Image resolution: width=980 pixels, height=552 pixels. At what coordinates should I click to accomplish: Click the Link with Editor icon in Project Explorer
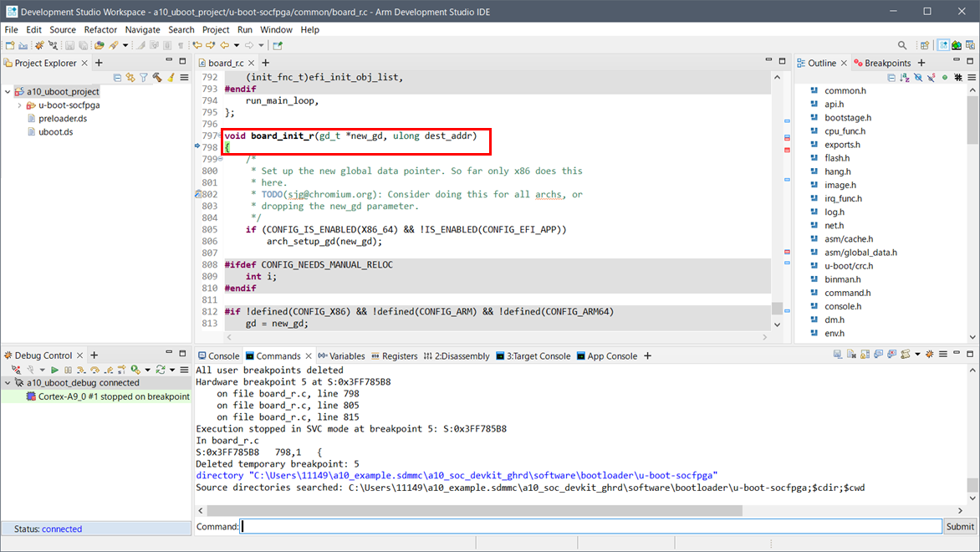point(130,78)
